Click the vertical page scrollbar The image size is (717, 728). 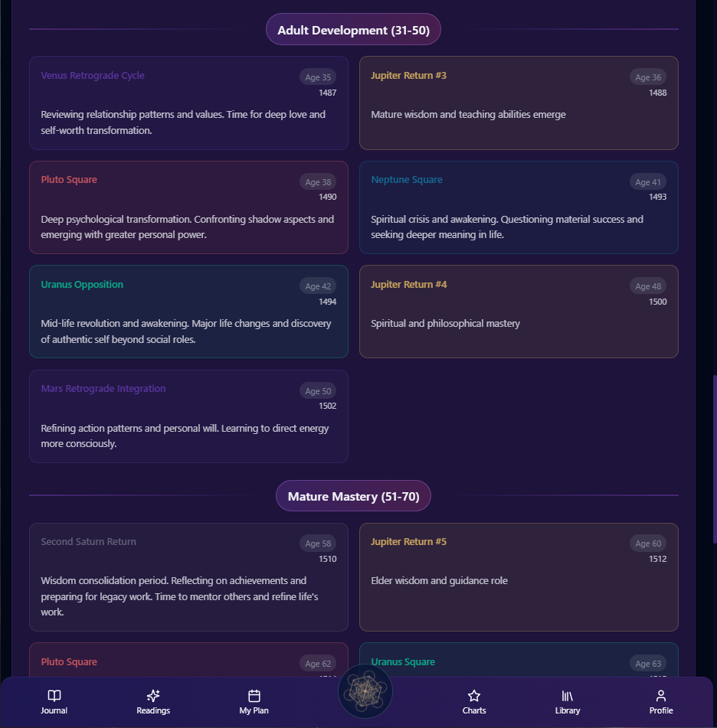[x=714, y=459]
